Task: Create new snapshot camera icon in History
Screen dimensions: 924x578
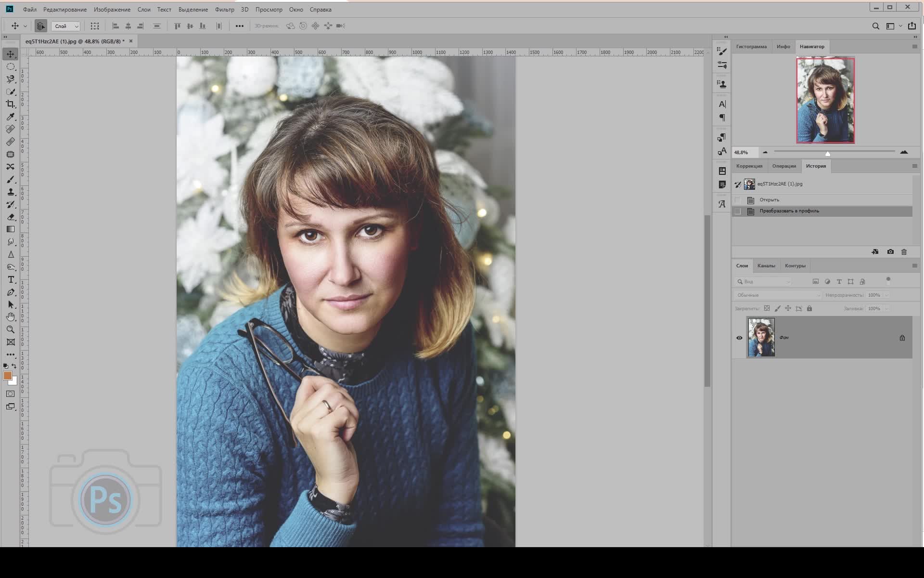Action: 890,252
